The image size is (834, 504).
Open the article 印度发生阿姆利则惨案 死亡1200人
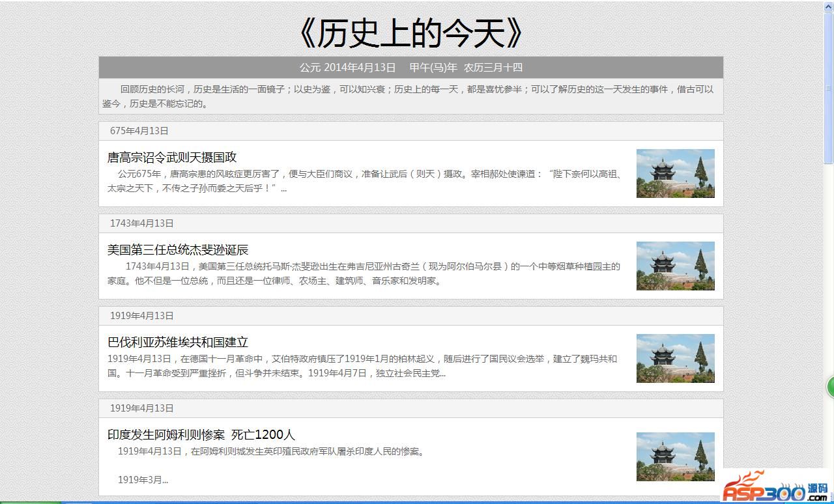tap(201, 435)
